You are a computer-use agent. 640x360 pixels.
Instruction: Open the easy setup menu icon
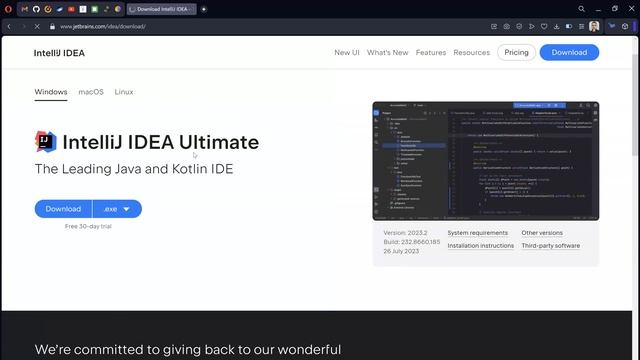pyautogui.click(x=581, y=27)
